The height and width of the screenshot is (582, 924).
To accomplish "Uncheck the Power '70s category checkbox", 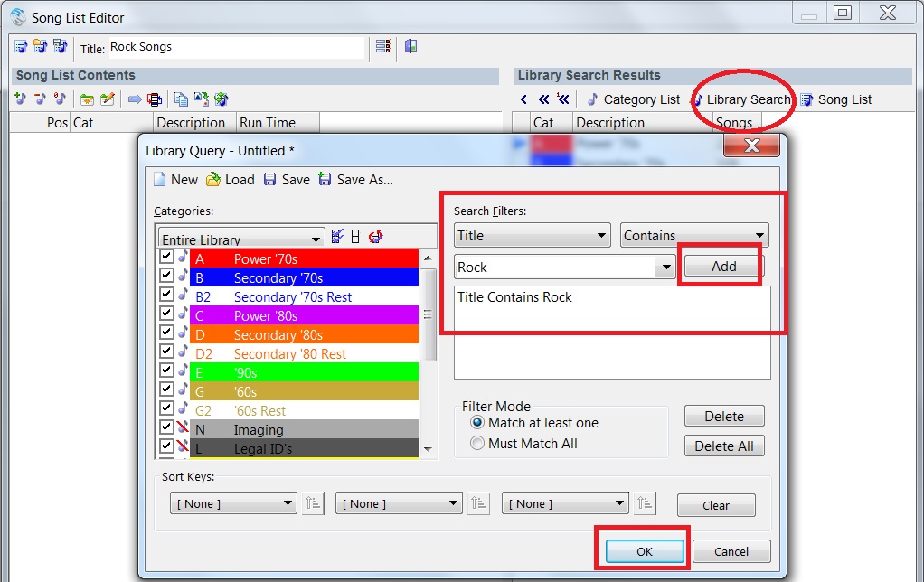I will (x=165, y=258).
